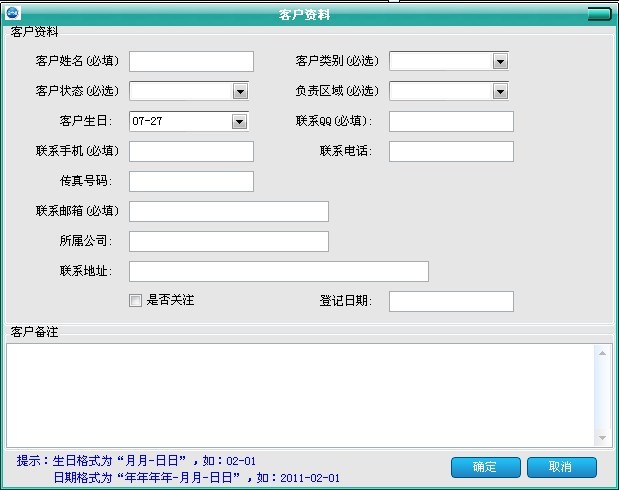The width and height of the screenshot is (619, 490).
Task: Focus the 所属公司 input field
Action: 229,241
